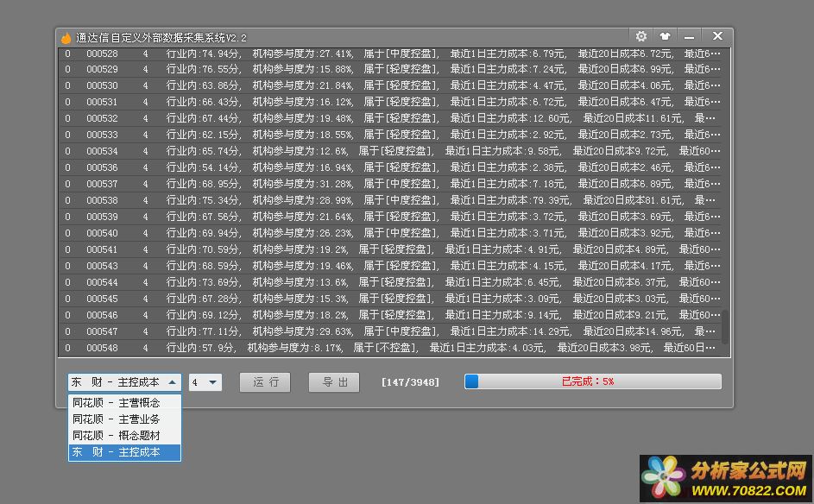Image resolution: width=814 pixels, height=504 pixels.
Task: Click the skin shirt icon in title bar
Action: click(665, 36)
